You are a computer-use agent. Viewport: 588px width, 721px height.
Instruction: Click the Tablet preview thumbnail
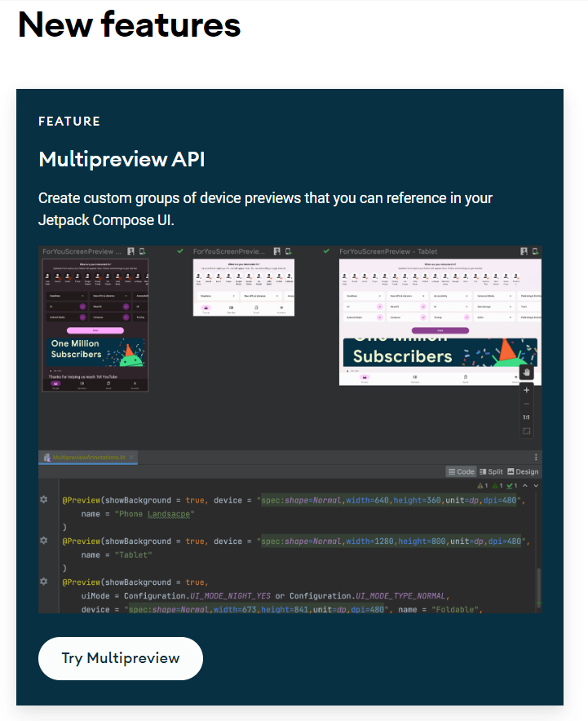tap(440, 322)
